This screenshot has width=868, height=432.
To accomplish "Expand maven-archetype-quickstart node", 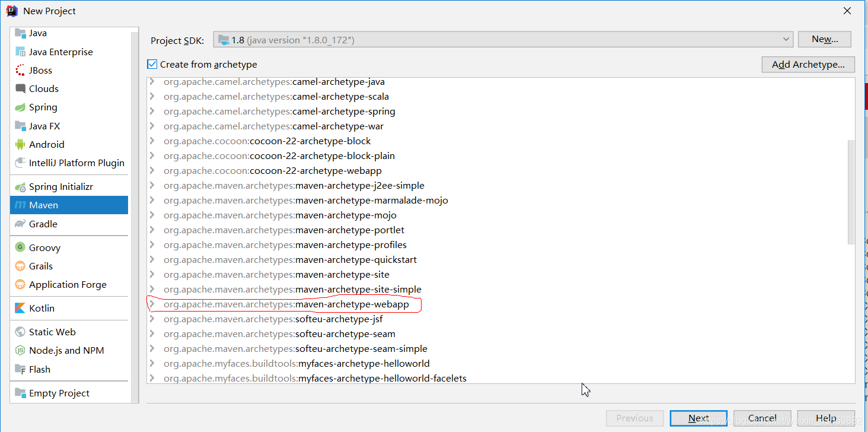I will tap(152, 259).
